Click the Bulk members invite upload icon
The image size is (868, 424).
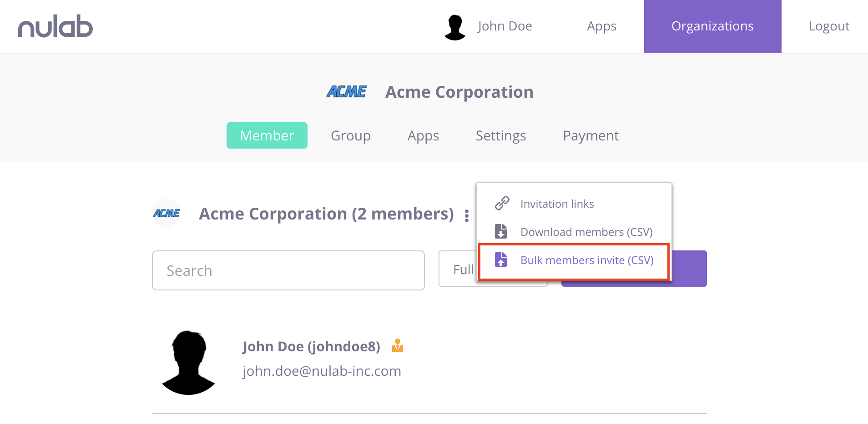501,260
